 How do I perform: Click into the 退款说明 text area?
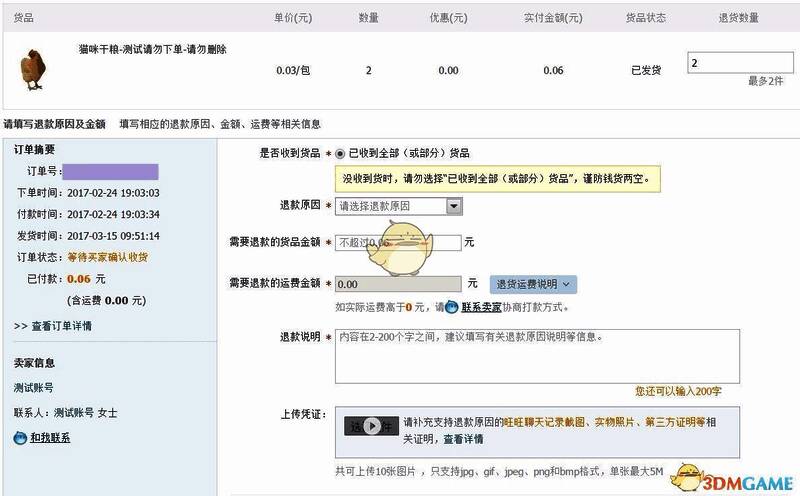click(x=537, y=356)
